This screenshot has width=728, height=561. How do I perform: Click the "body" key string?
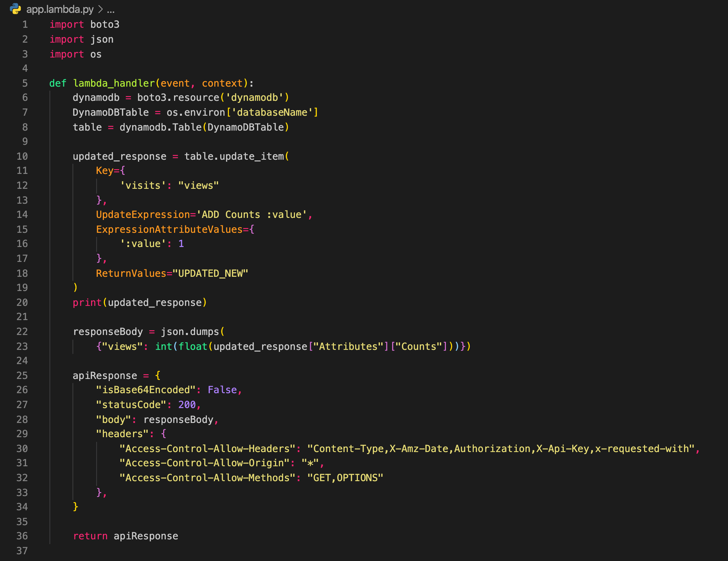(113, 420)
